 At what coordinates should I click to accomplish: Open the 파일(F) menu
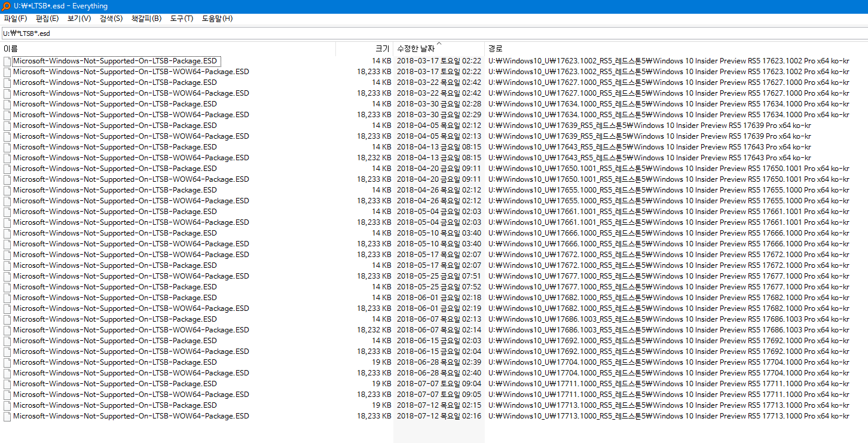pyautogui.click(x=16, y=19)
